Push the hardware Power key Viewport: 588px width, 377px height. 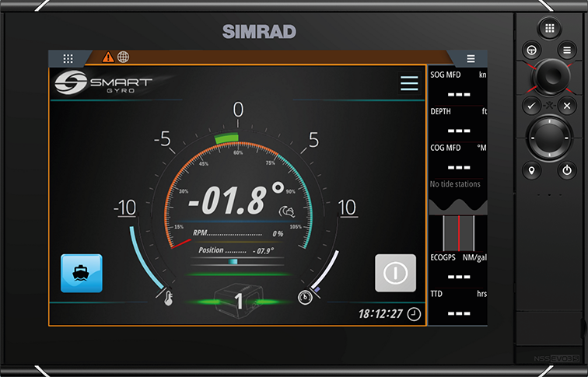tap(567, 170)
